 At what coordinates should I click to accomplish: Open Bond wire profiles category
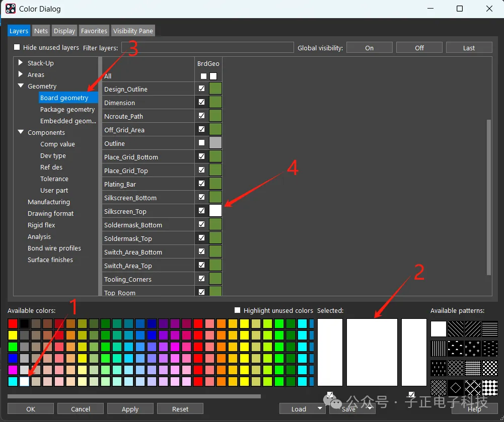(54, 248)
